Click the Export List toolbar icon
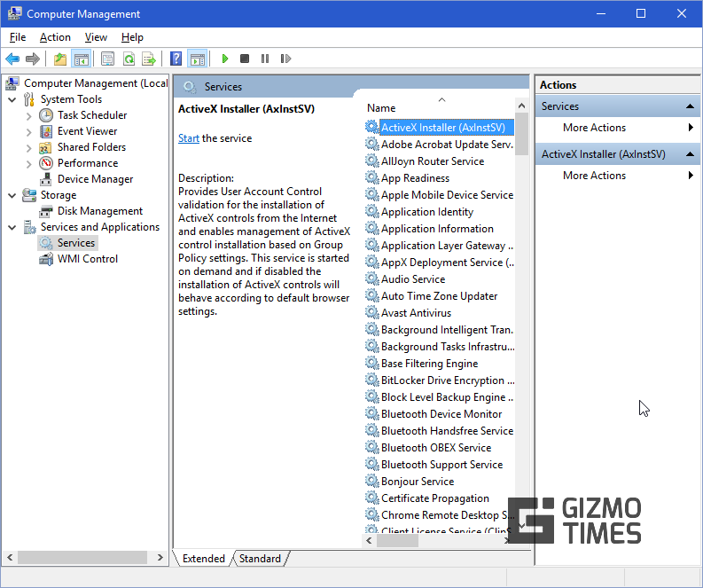 (x=149, y=59)
